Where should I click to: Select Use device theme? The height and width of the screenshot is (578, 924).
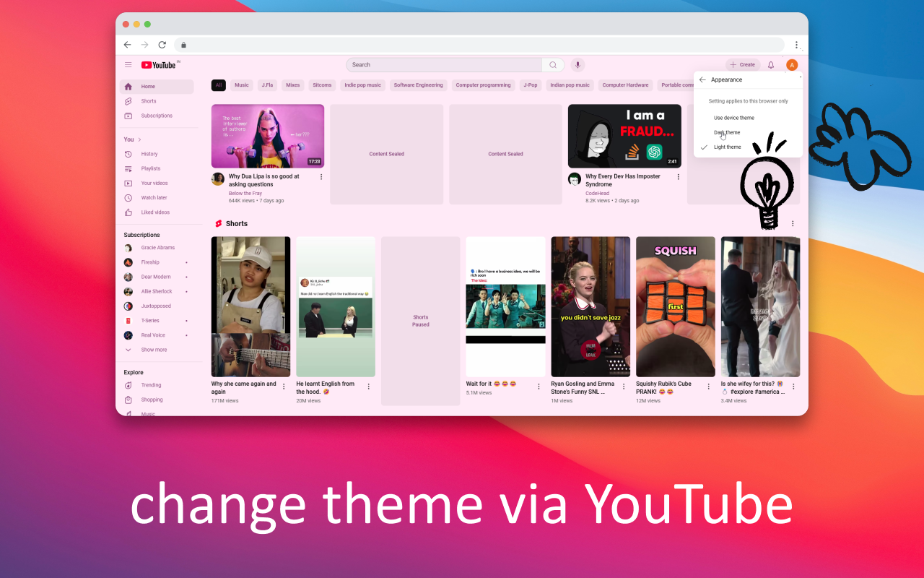click(x=733, y=118)
